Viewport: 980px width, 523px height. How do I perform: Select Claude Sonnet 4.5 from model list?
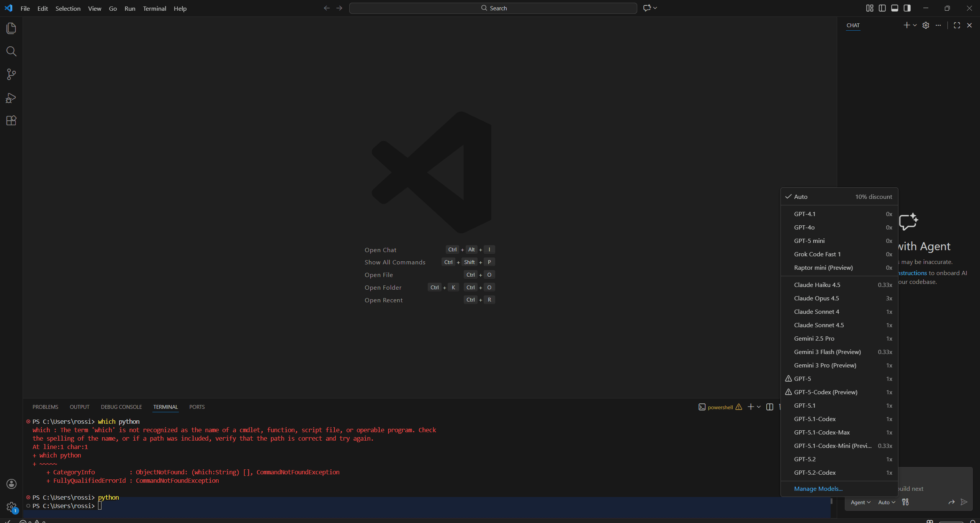point(819,325)
